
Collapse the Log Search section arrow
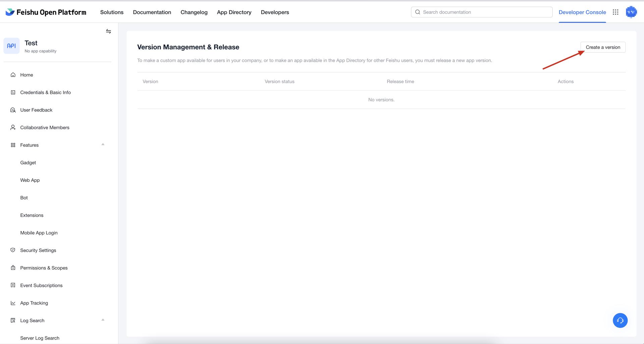(x=103, y=320)
